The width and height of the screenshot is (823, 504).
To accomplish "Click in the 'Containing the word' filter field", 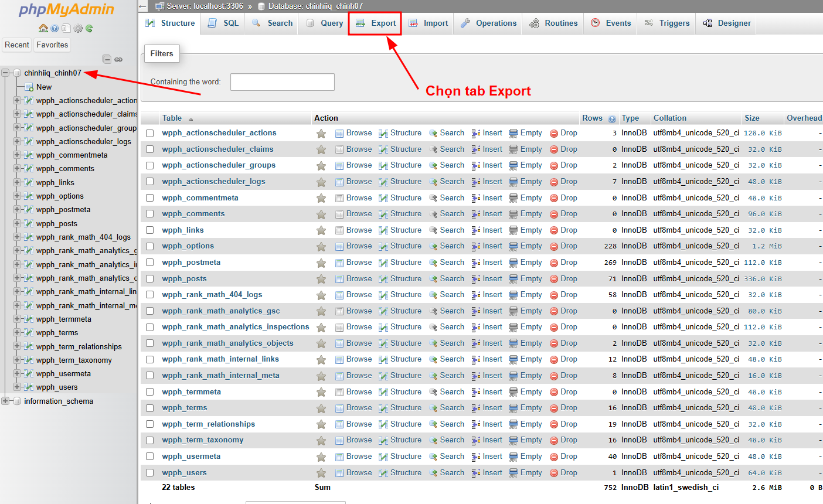I will pos(283,82).
